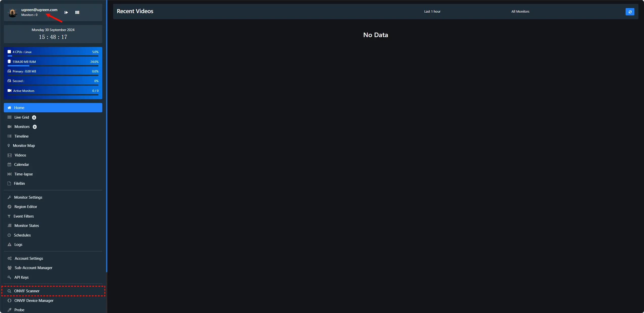Screen dimensions: 644x313
Task: Open Account Settings
Action: click(x=29, y=258)
